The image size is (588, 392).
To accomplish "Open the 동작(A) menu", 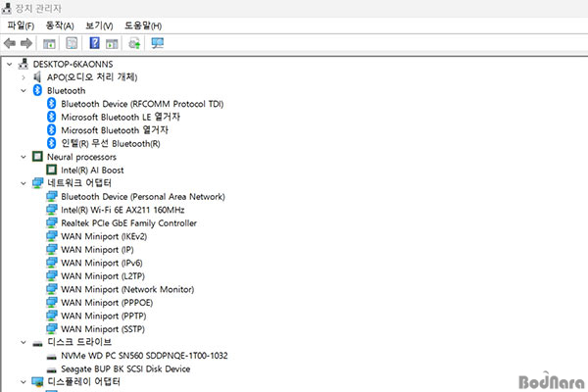I will click(60, 25).
